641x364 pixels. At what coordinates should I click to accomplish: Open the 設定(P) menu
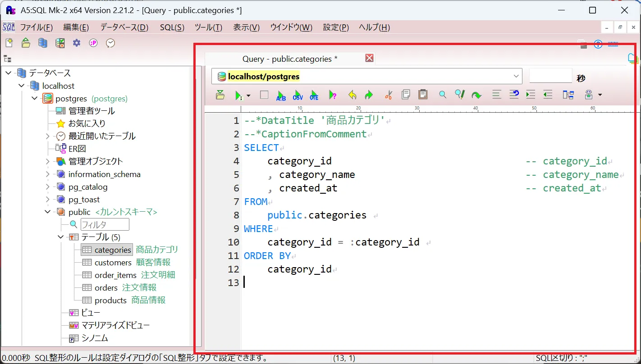336,27
